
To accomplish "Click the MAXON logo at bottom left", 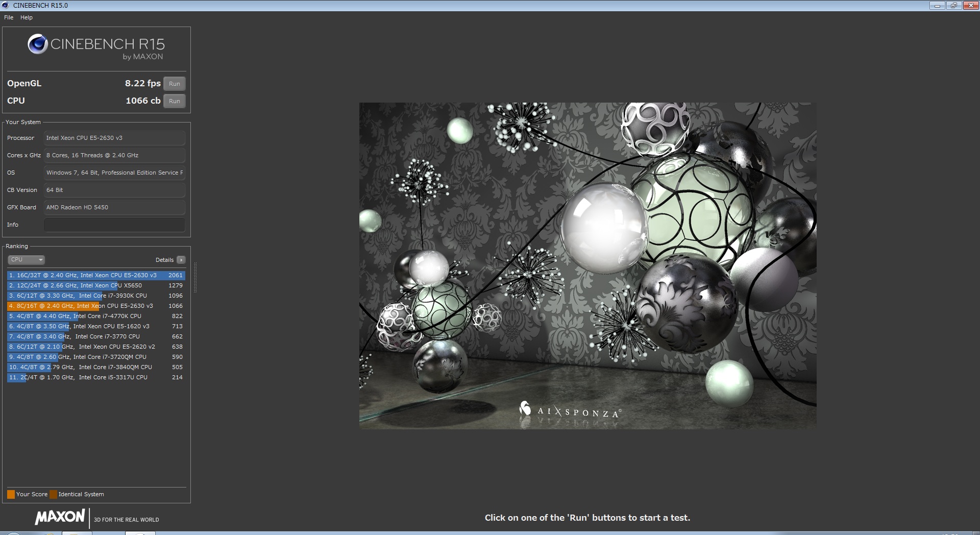I will 60,517.
